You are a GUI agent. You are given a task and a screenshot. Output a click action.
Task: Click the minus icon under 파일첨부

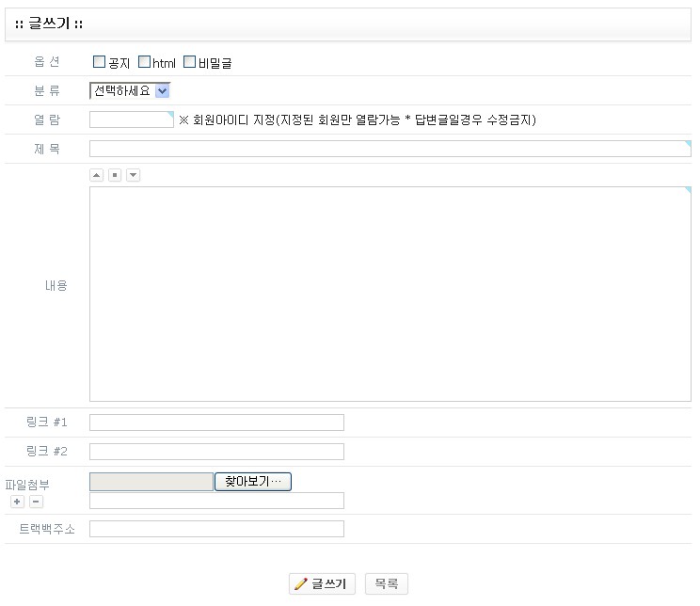click(36, 502)
